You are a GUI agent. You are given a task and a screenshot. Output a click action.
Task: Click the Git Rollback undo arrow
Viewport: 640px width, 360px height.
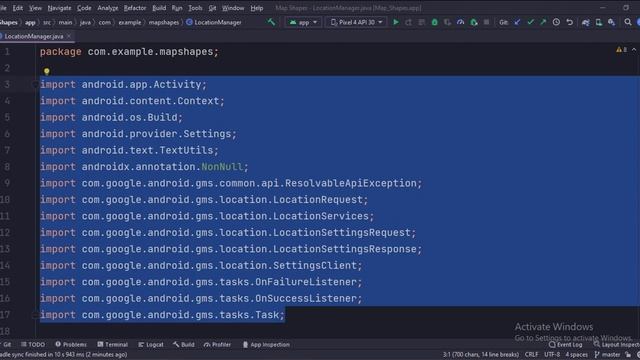pyautogui.click(x=570, y=22)
